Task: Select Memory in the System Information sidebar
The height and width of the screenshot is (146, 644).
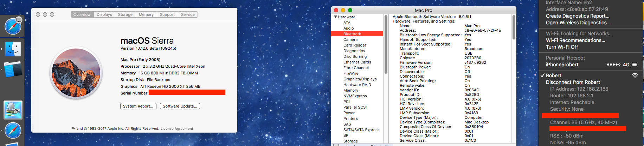Action: (x=351, y=90)
